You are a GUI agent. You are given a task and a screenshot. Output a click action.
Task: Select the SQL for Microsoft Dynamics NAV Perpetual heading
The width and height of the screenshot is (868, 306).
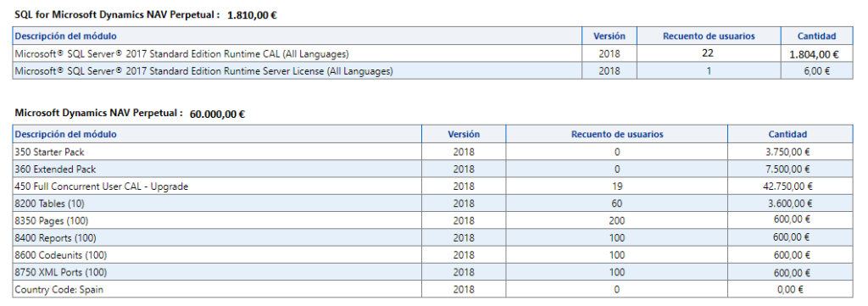click(x=117, y=15)
